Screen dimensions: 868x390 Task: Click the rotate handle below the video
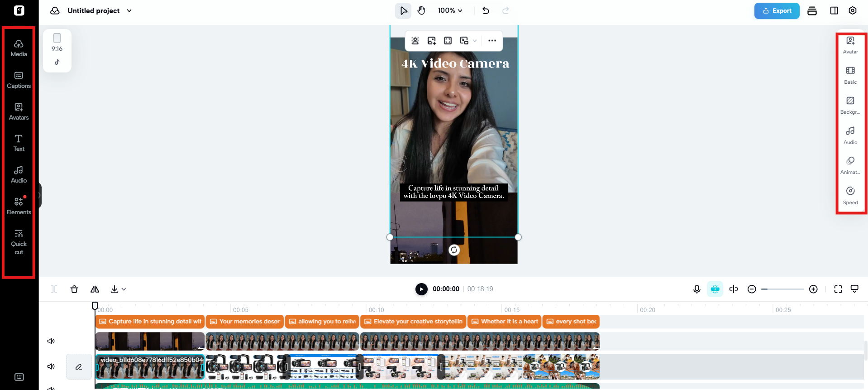(x=454, y=250)
